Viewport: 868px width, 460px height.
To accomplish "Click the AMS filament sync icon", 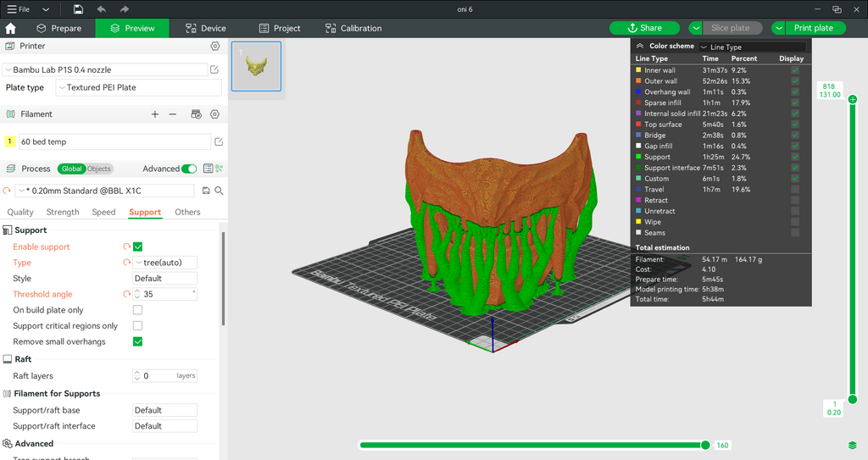I will (x=196, y=114).
